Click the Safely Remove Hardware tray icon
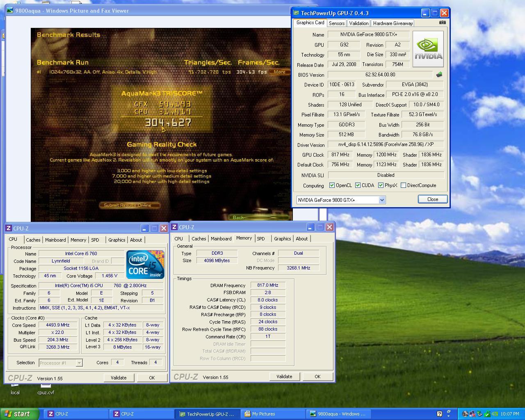Viewport: 525px width, 420px height. click(x=480, y=414)
